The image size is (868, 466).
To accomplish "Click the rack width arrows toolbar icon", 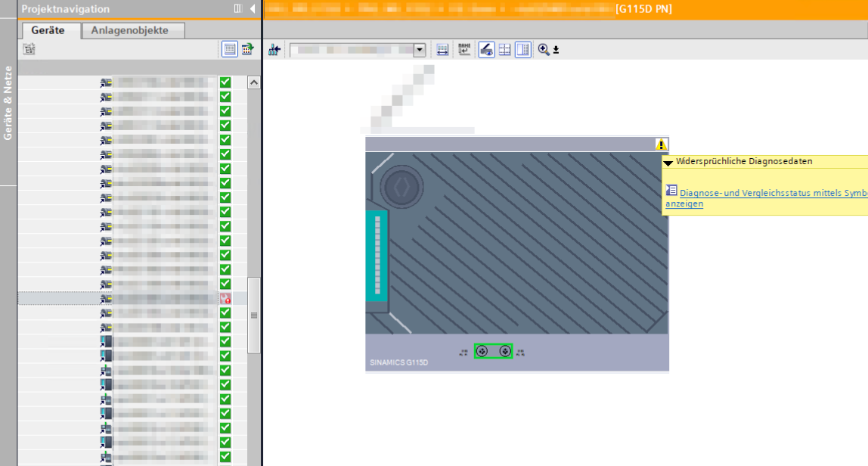I will (x=442, y=50).
